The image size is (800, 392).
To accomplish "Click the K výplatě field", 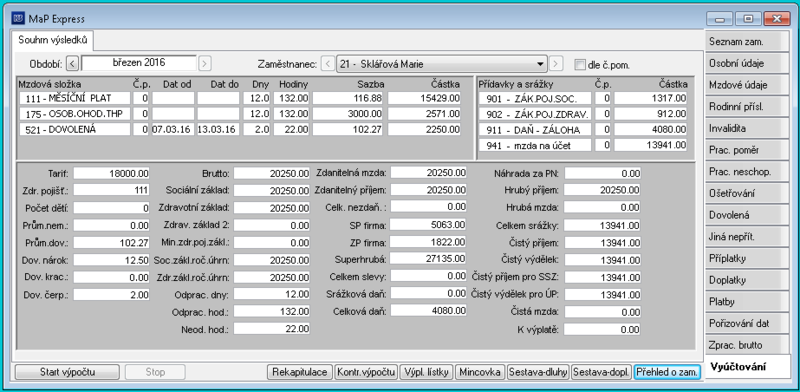I will coord(603,329).
